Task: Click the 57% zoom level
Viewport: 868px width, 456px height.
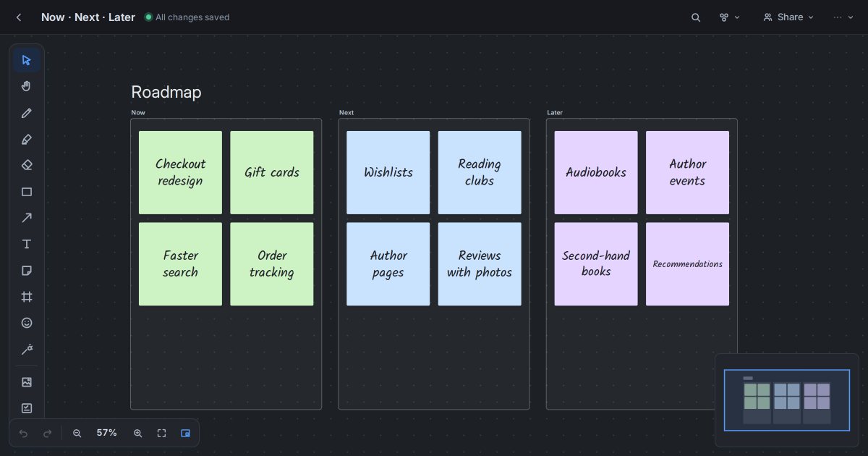Action: click(x=107, y=433)
